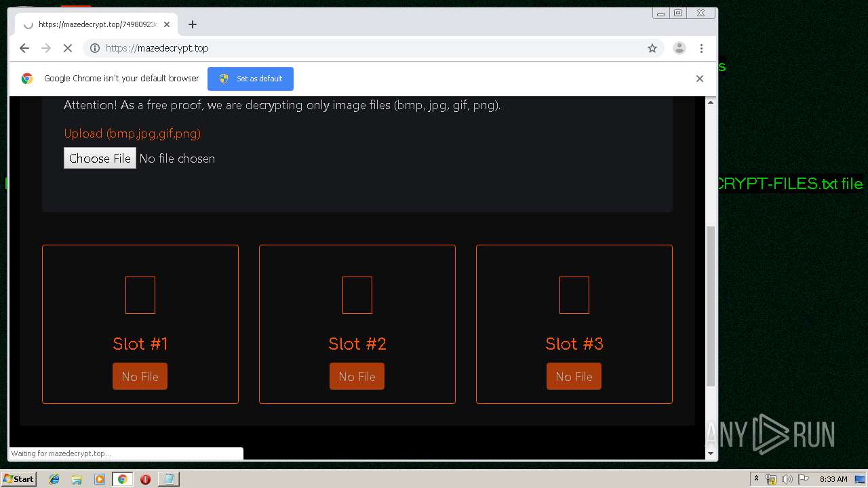Open Windows Explorer folder in taskbar
This screenshot has width=868, height=488.
click(x=77, y=479)
